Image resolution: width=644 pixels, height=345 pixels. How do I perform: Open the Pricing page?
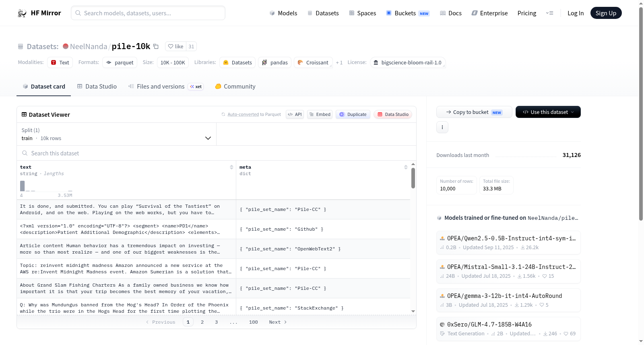click(527, 13)
